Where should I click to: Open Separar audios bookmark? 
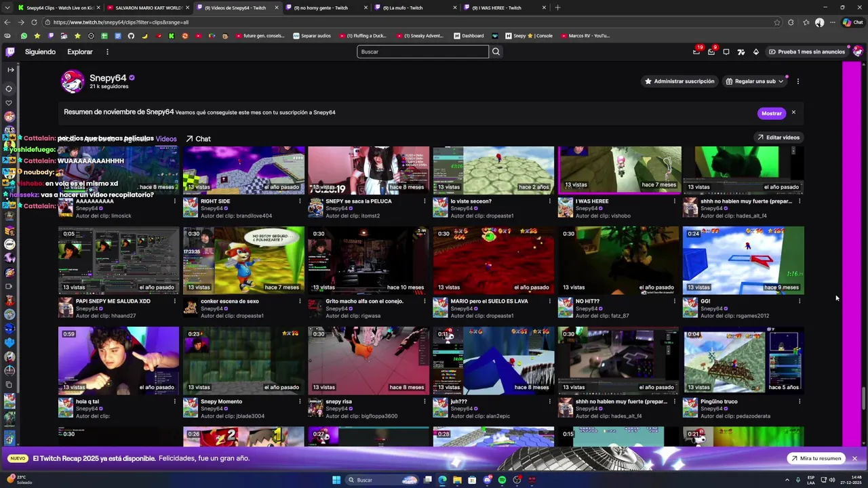[312, 36]
